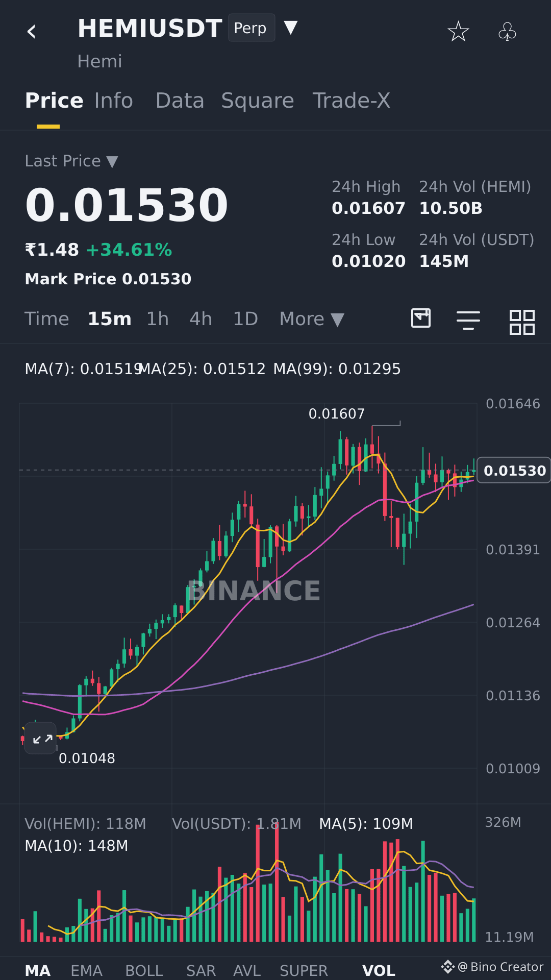Tap the 0.01607 high marker on chart
The image size is (551, 980).
pyautogui.click(x=337, y=413)
